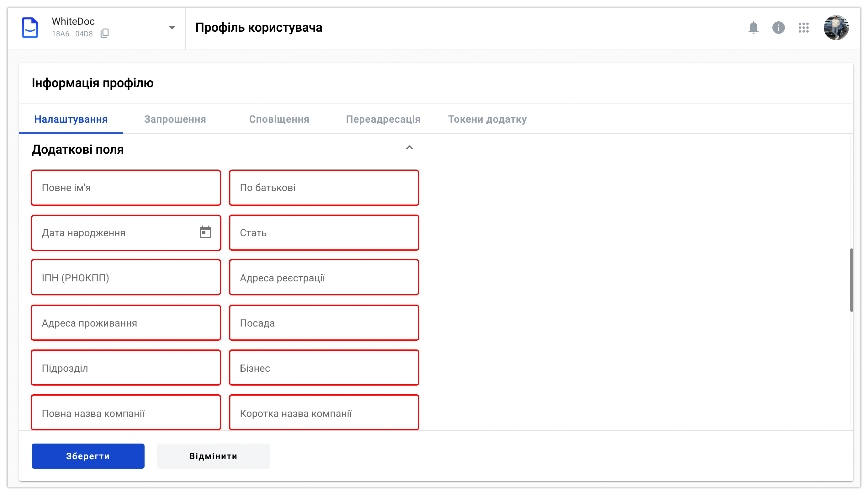Focus the Адреса проживання field
The image size is (868, 495).
(126, 323)
